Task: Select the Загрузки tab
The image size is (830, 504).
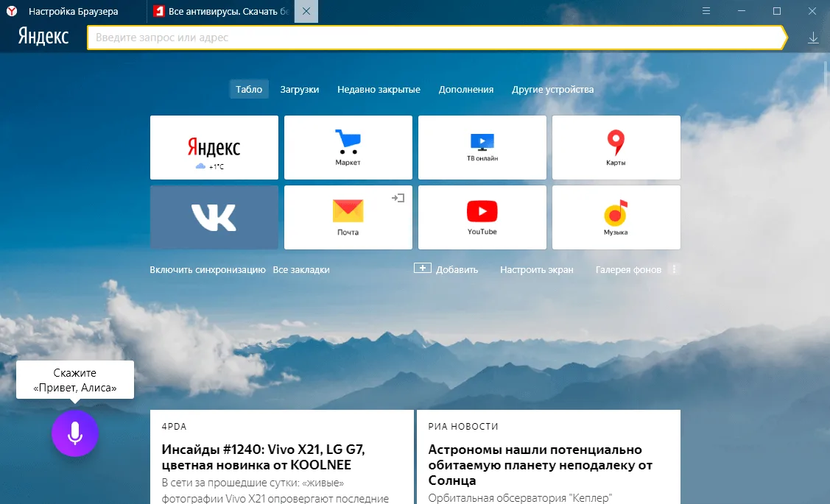Action: pos(300,89)
